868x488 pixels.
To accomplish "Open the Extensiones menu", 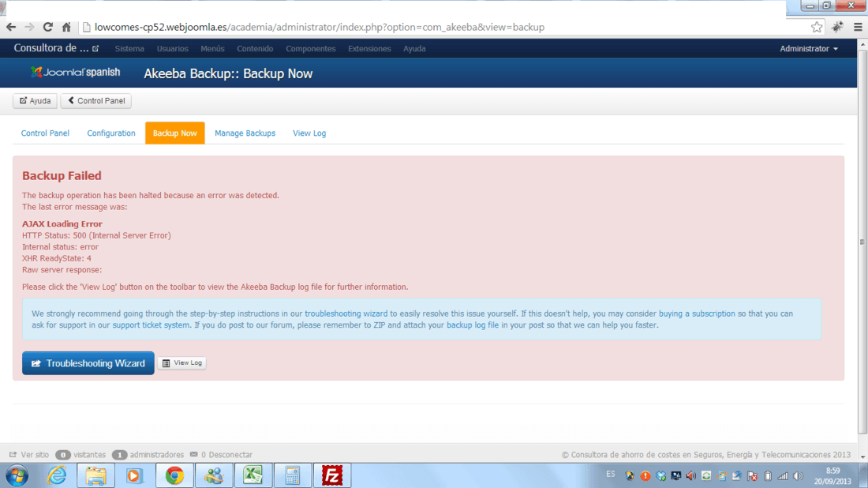I will [x=369, y=49].
